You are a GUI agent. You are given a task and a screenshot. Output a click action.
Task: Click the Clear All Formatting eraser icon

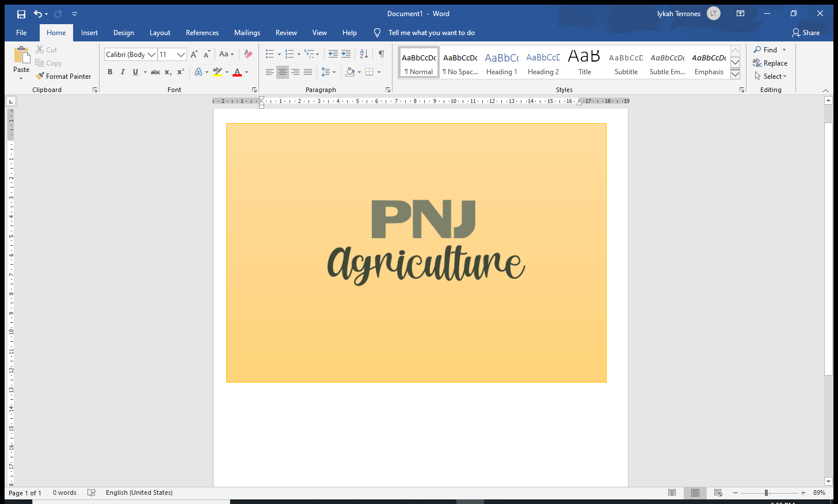click(x=248, y=54)
